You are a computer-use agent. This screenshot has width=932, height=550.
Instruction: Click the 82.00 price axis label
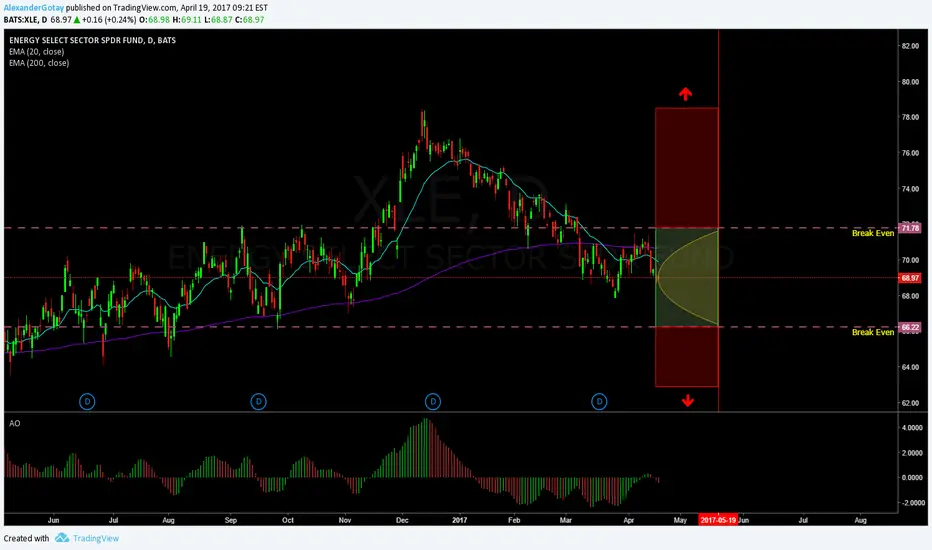coord(910,46)
